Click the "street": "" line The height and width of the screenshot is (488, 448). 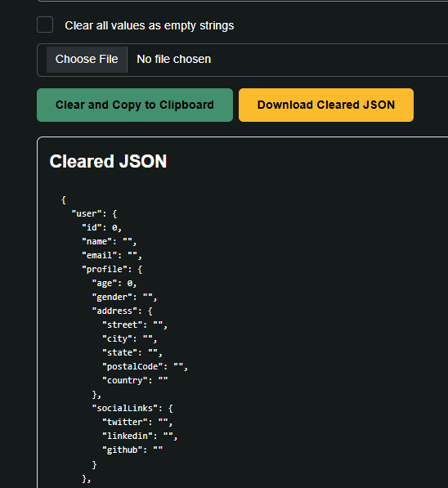pos(135,325)
